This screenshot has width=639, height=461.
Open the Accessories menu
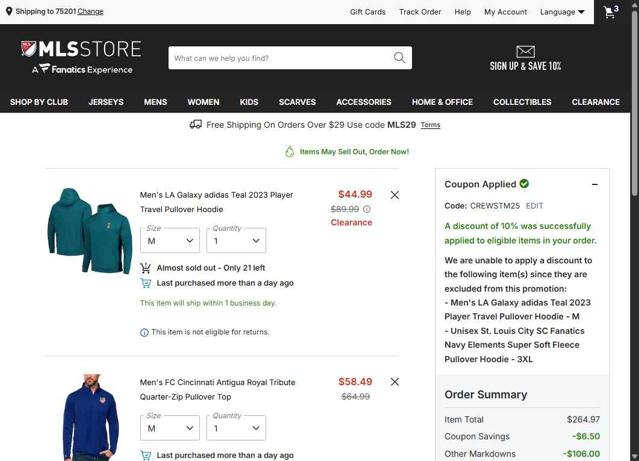click(x=364, y=102)
